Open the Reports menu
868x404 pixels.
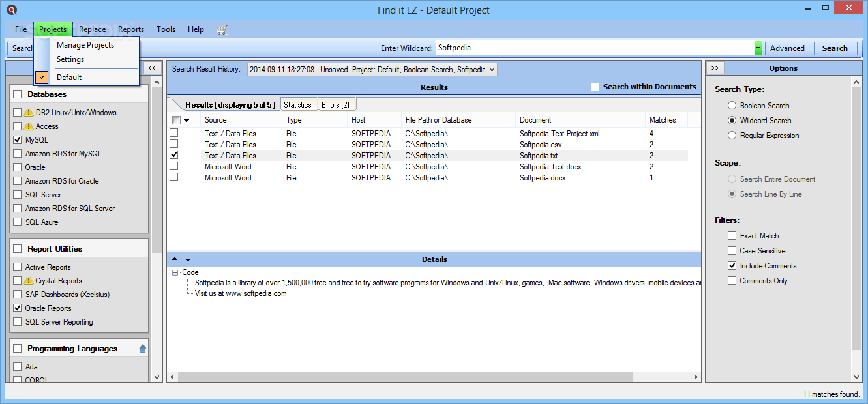point(131,29)
